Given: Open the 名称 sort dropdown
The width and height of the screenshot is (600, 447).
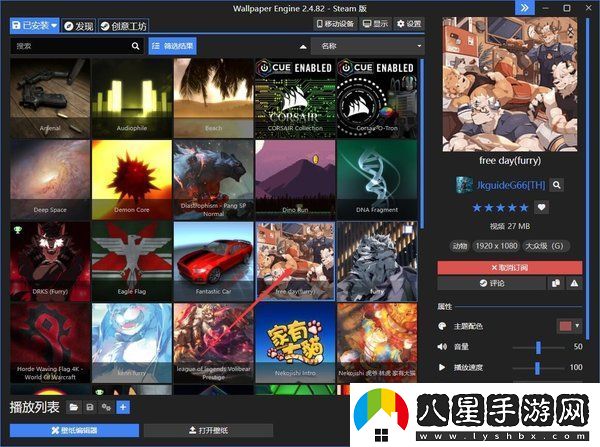Looking at the screenshot, I should pos(367,46).
